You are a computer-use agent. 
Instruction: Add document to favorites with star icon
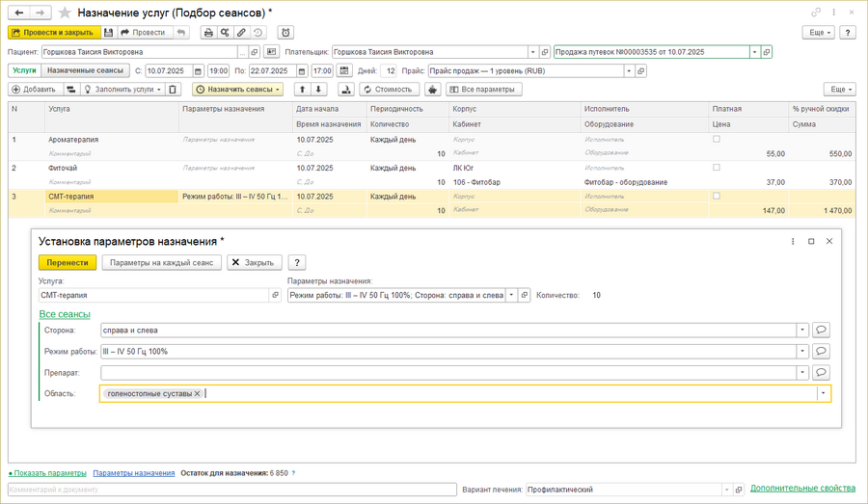click(x=65, y=13)
